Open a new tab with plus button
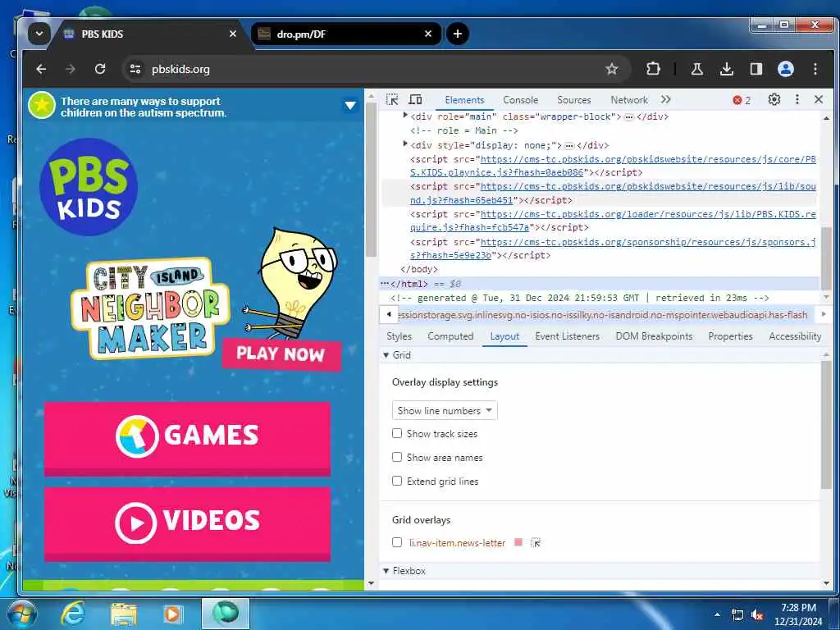Viewport: 840px width, 630px height. click(x=458, y=34)
